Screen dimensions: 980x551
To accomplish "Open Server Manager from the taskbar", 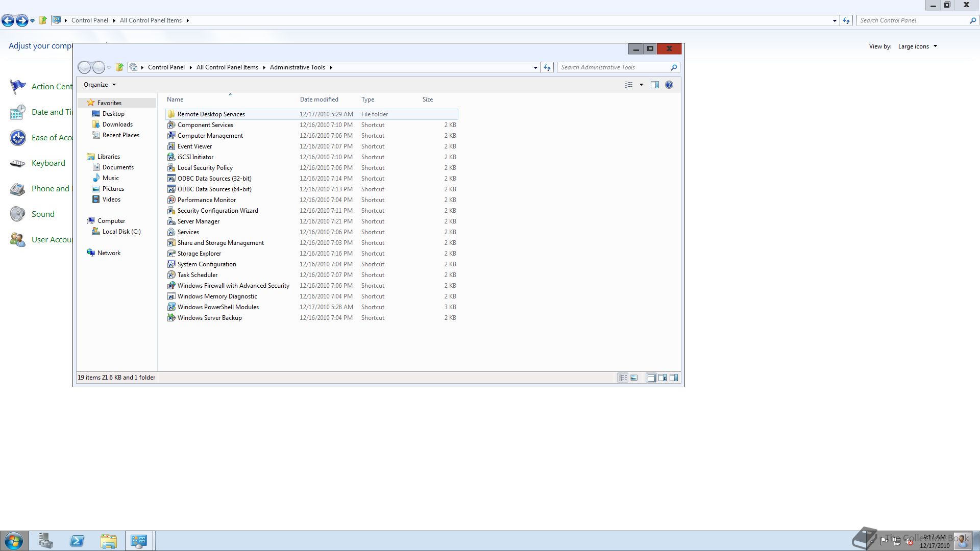I will pyautogui.click(x=46, y=541).
